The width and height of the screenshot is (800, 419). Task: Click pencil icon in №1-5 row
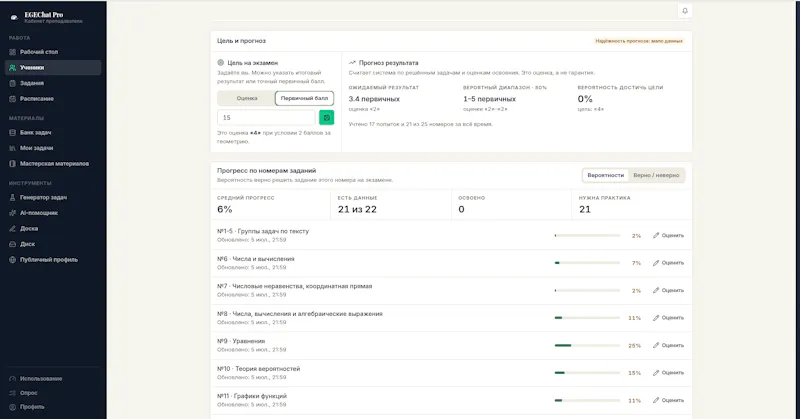click(x=656, y=235)
